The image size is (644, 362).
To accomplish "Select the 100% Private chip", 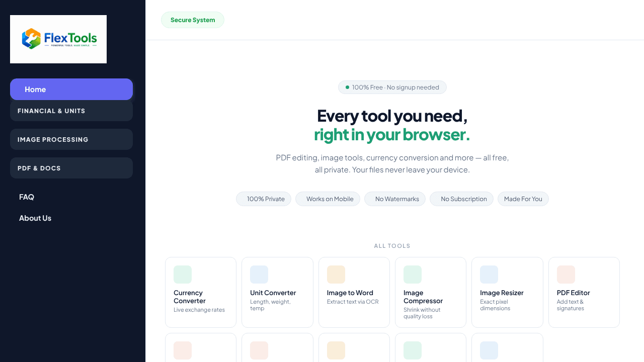I will point(264,199).
